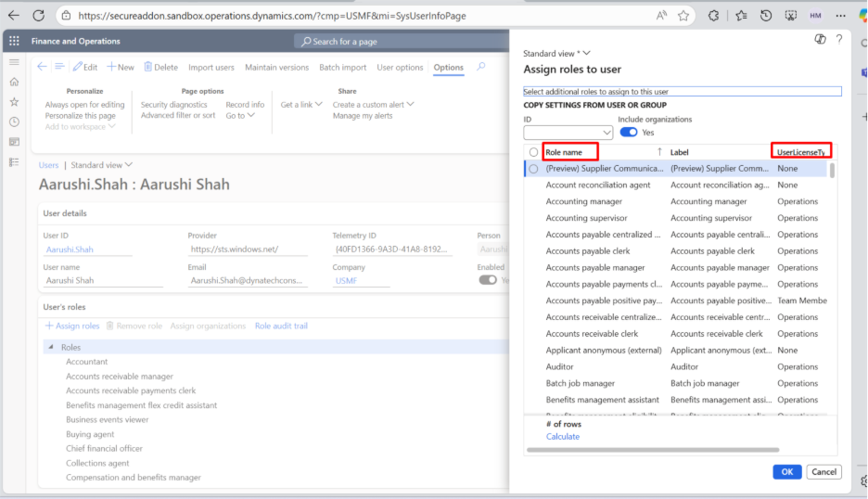This screenshot has width=868, height=499.
Task: Open Maintain versions menu
Action: coord(276,67)
